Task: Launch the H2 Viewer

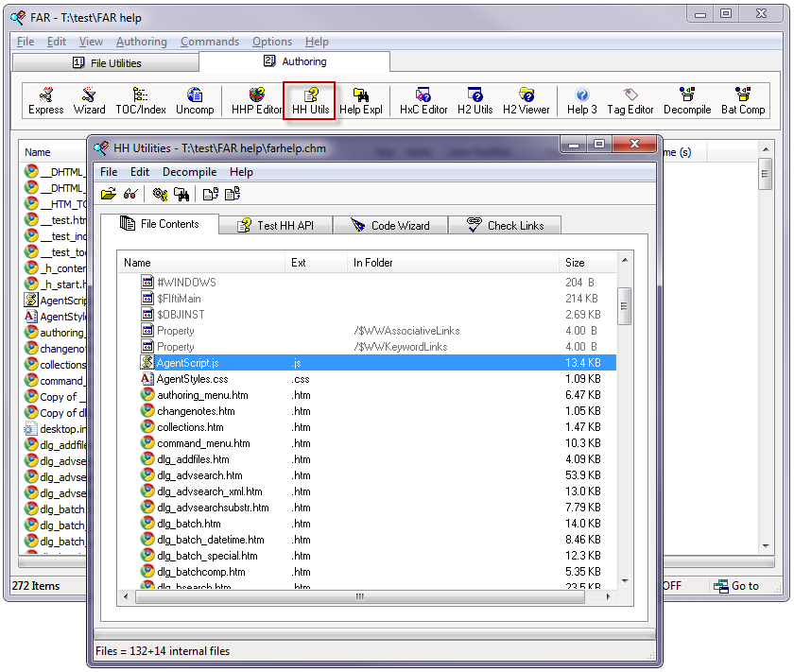Action: [x=526, y=101]
